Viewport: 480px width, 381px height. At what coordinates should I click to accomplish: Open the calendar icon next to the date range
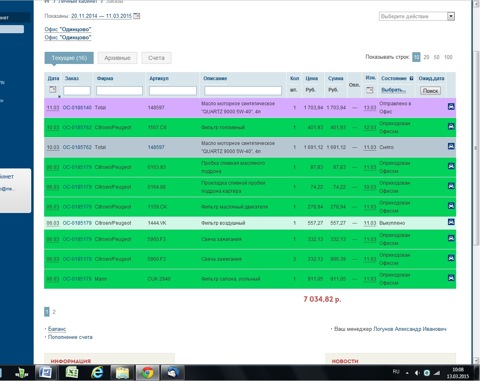tap(137, 16)
